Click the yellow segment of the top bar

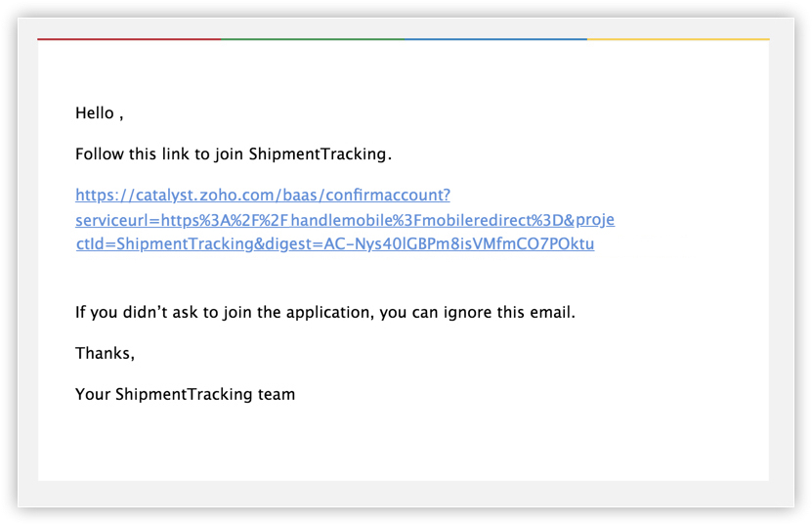tap(678, 39)
